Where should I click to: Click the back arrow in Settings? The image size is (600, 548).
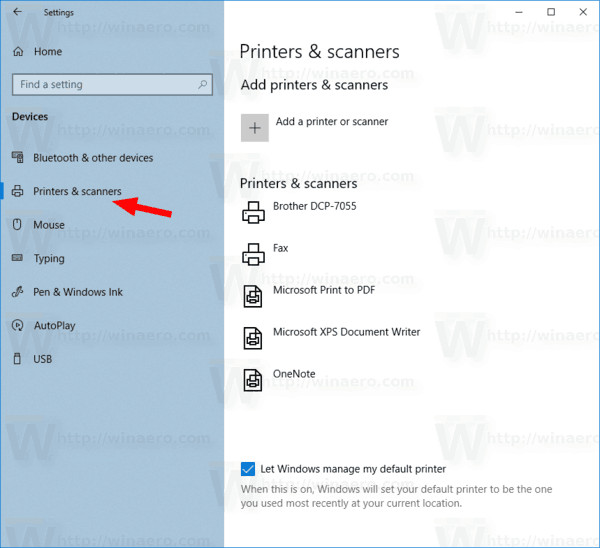point(17,12)
